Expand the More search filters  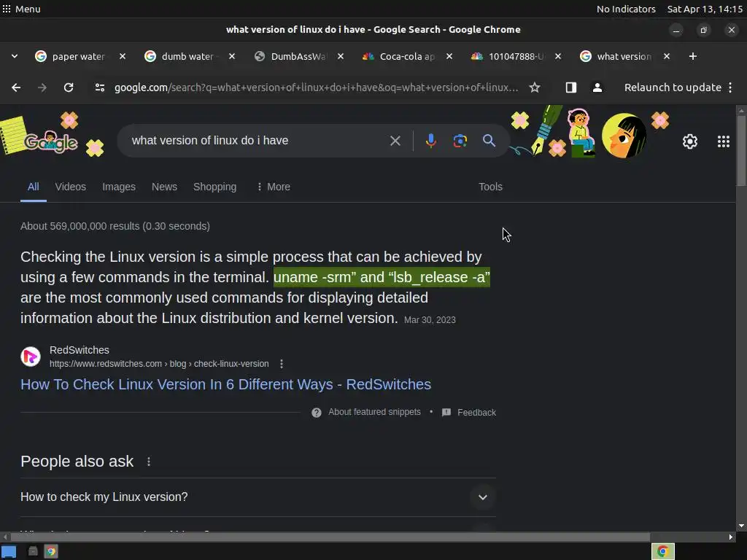(274, 187)
